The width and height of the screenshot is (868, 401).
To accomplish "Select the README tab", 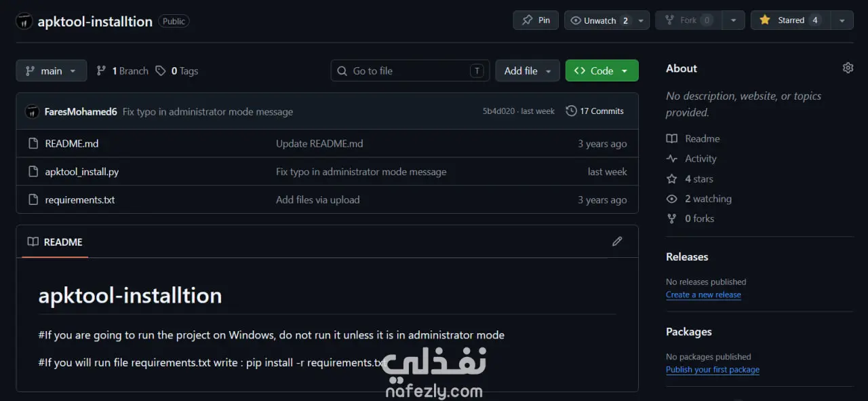I will (55, 242).
